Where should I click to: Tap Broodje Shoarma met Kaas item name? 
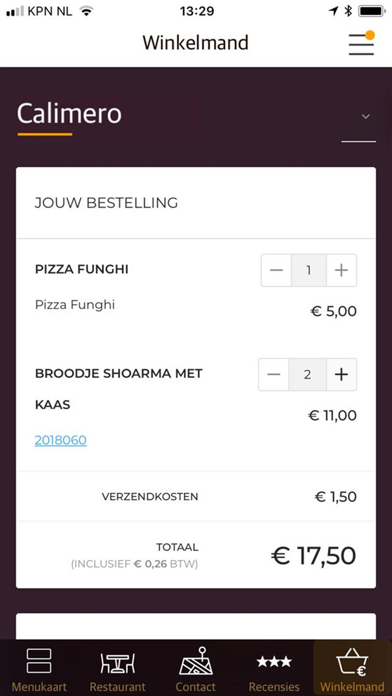coord(119,389)
